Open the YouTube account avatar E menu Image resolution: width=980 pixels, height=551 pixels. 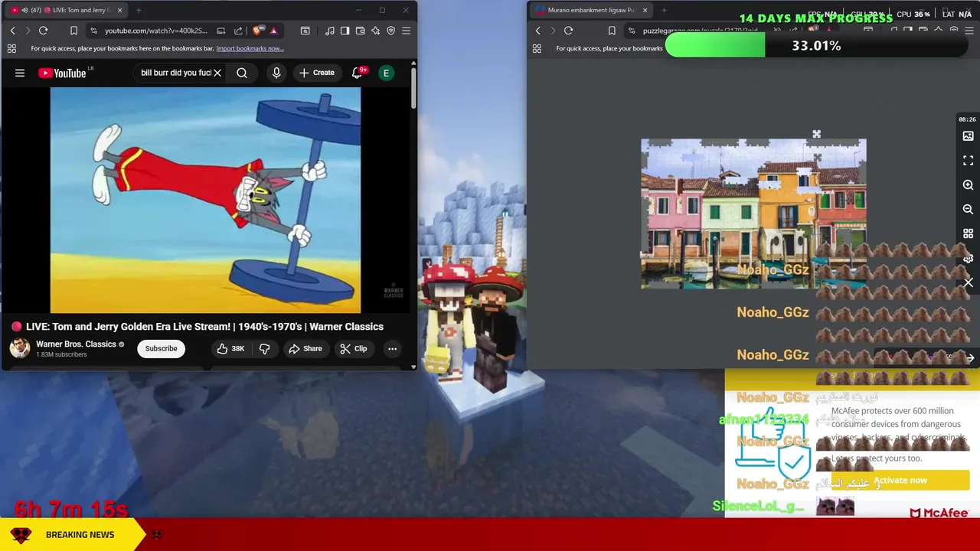click(x=387, y=73)
